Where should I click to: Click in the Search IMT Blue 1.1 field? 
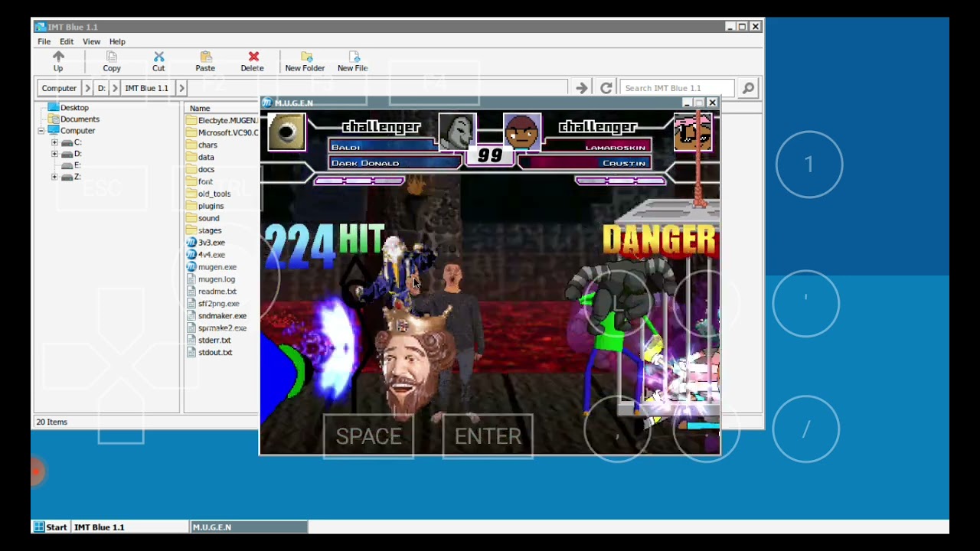[677, 88]
